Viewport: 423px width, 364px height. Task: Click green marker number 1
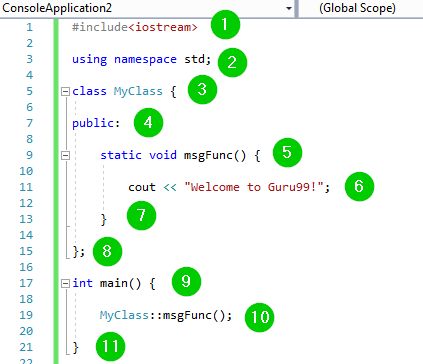[225, 24]
